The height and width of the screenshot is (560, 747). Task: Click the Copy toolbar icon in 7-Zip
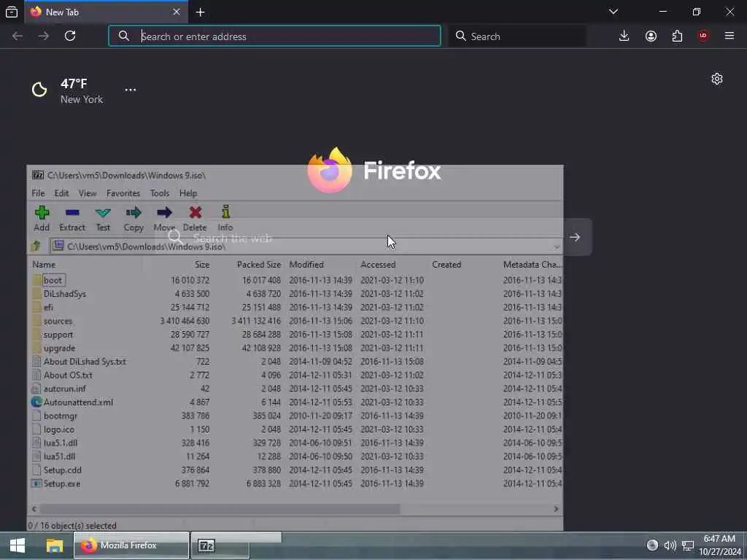tap(133, 212)
